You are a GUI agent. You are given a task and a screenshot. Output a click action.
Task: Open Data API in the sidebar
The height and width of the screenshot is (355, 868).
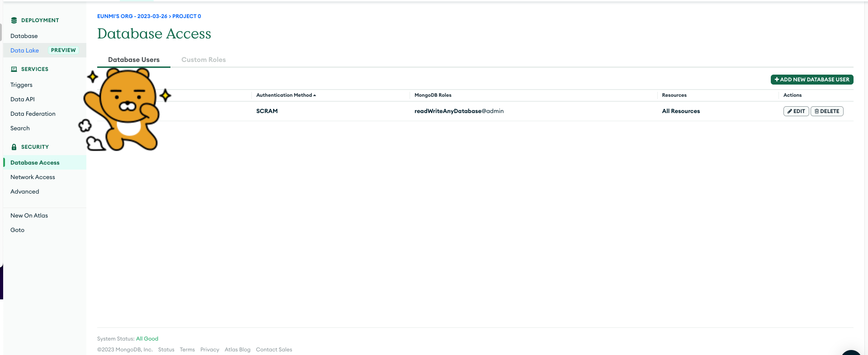coord(23,99)
